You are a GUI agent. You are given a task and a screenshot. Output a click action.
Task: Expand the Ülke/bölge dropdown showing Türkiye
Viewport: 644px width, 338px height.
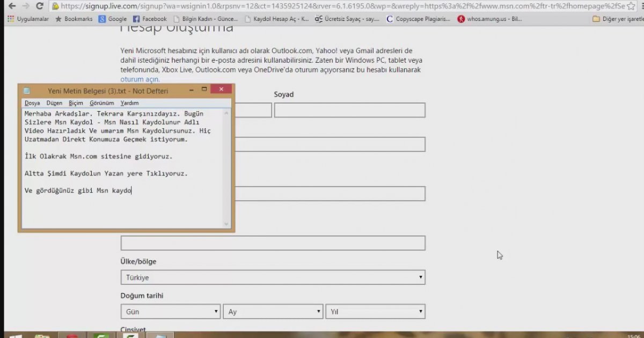point(273,277)
